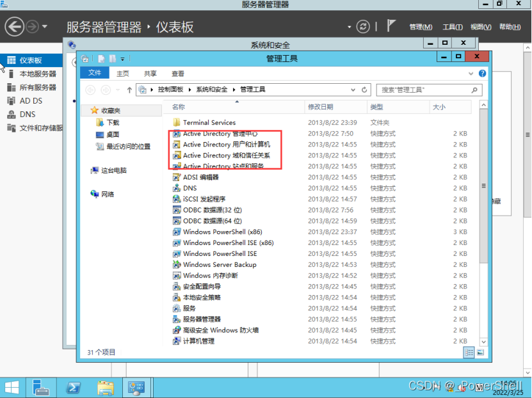Select 这台电脑 in the navigation pane

(114, 170)
